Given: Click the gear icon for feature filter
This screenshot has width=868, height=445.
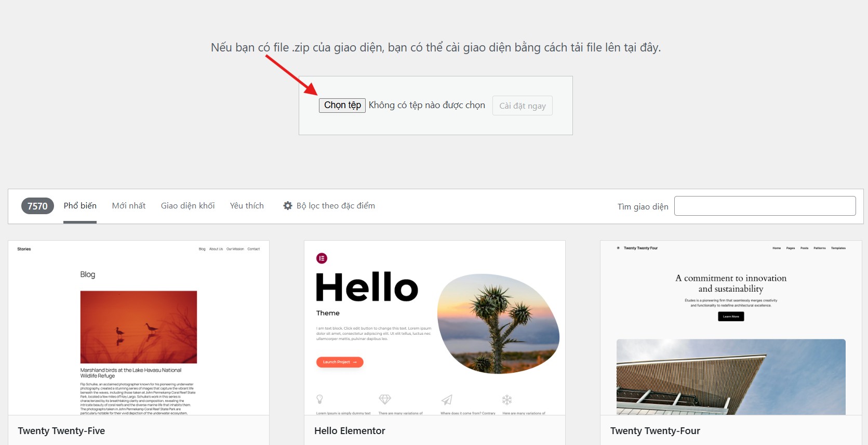Looking at the screenshot, I should (x=288, y=206).
